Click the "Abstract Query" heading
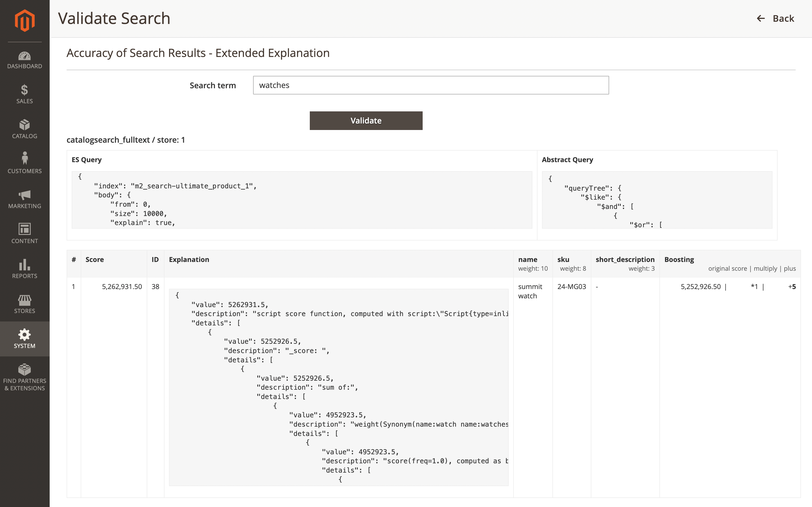The image size is (812, 507). click(567, 160)
